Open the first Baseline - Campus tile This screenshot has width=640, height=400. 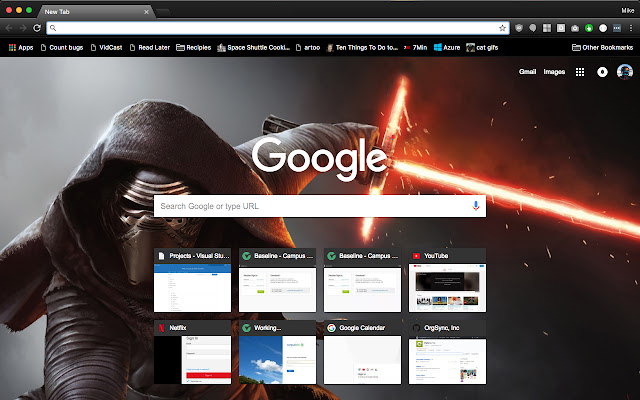[x=277, y=280]
